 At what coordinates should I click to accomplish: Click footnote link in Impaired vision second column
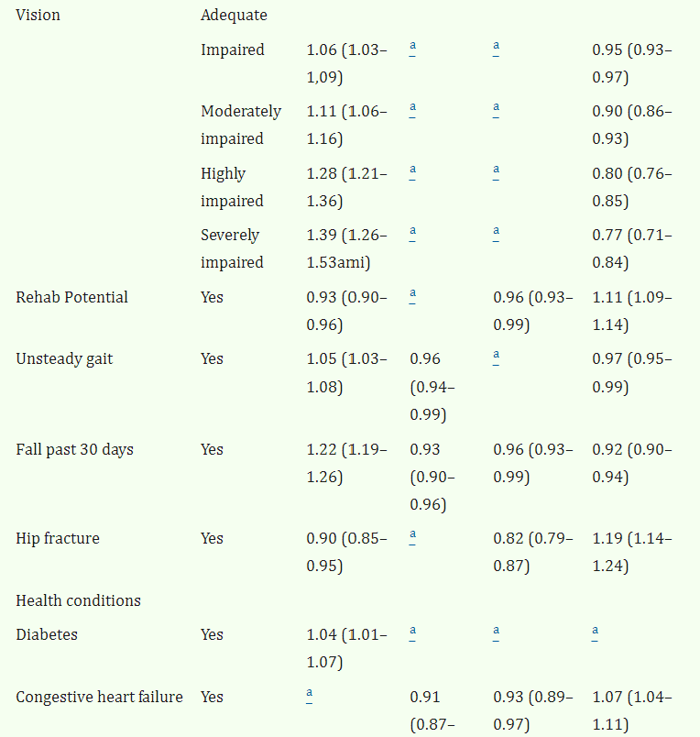pos(412,48)
